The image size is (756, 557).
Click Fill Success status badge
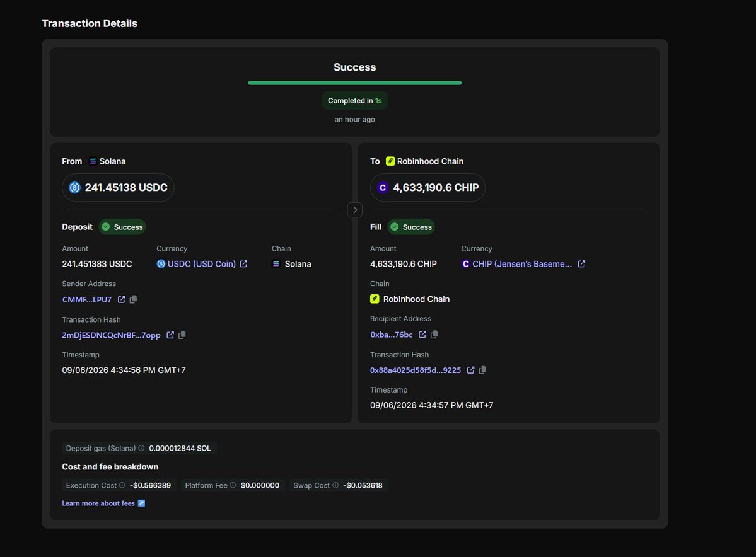point(411,227)
